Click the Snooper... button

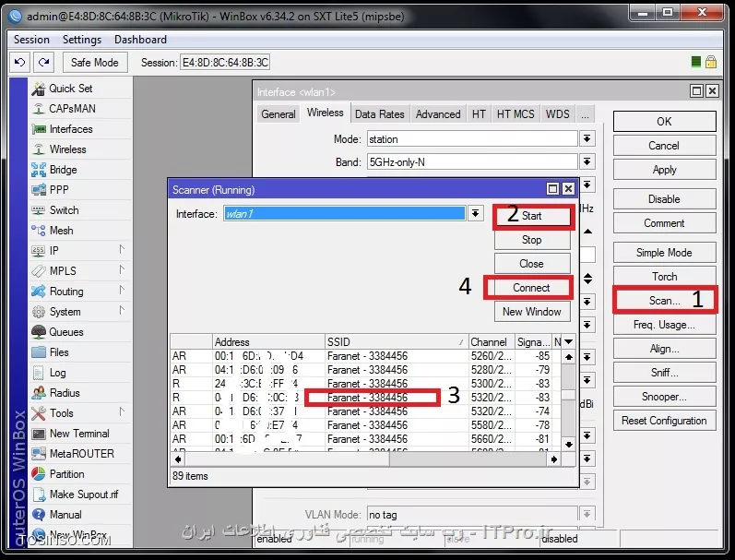point(664,397)
